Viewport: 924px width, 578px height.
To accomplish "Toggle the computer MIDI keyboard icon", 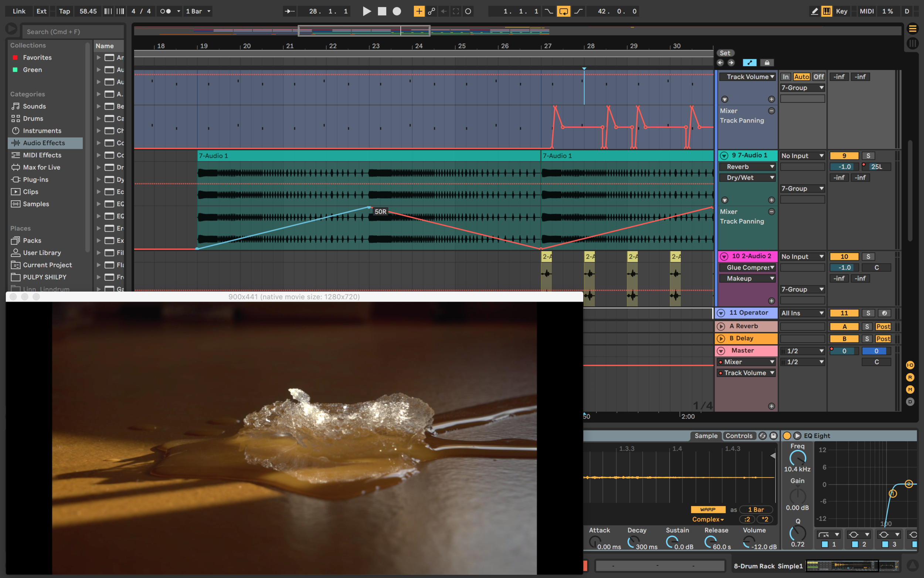I will pos(827,11).
